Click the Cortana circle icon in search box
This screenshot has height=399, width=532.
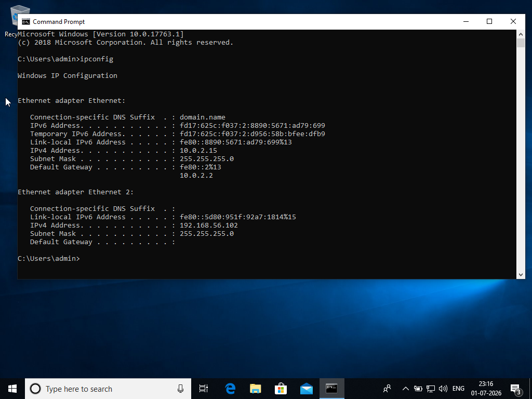(35, 389)
